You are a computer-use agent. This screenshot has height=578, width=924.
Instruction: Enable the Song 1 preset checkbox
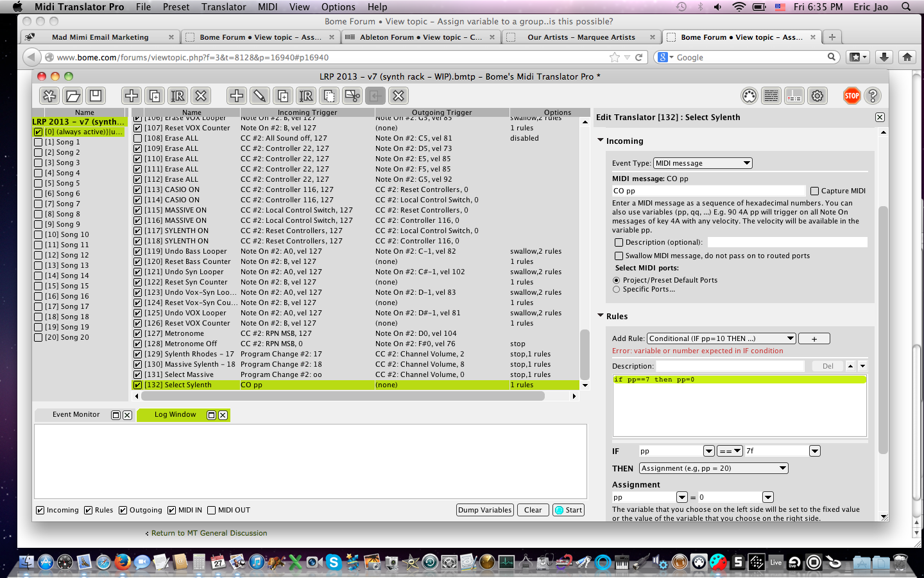coord(38,142)
